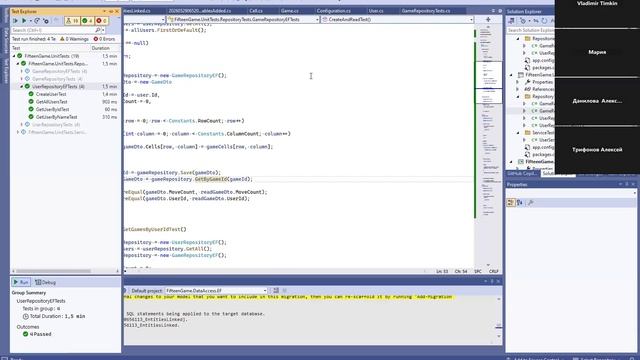
Task: Click the CRLF line ending indicator
Action: (x=493, y=271)
